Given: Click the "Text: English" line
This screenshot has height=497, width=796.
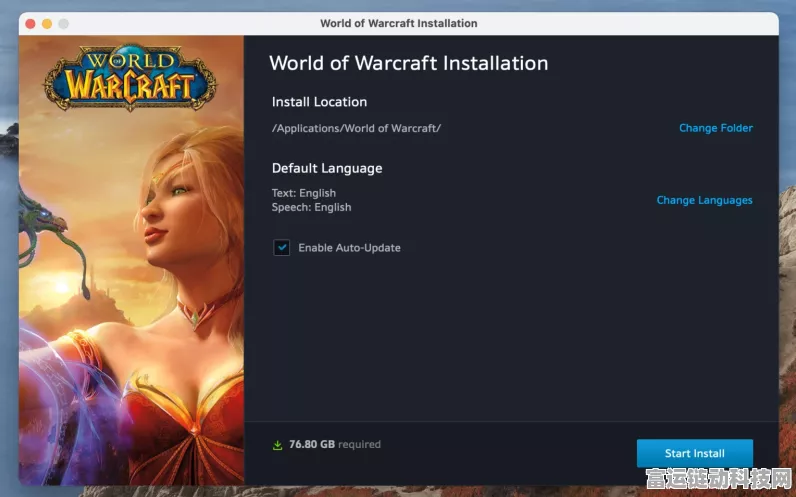Looking at the screenshot, I should click(x=304, y=193).
